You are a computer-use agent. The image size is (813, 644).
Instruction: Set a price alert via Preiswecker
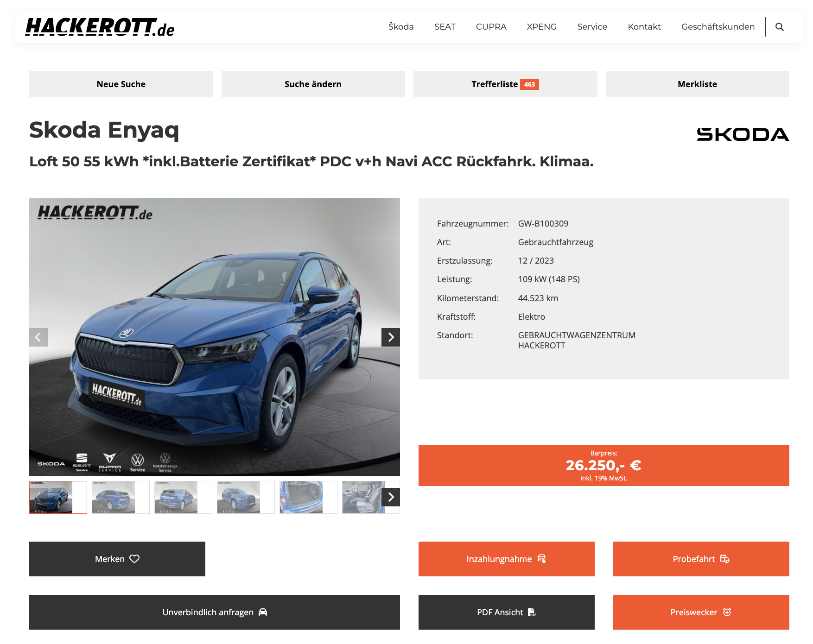click(701, 612)
